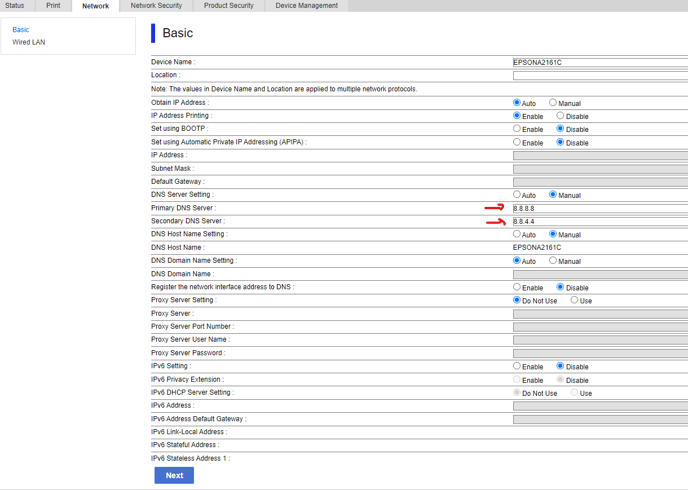Viewport: 688px width, 490px height.
Task: Enable the IPv6 Setting
Action: [x=517, y=366]
